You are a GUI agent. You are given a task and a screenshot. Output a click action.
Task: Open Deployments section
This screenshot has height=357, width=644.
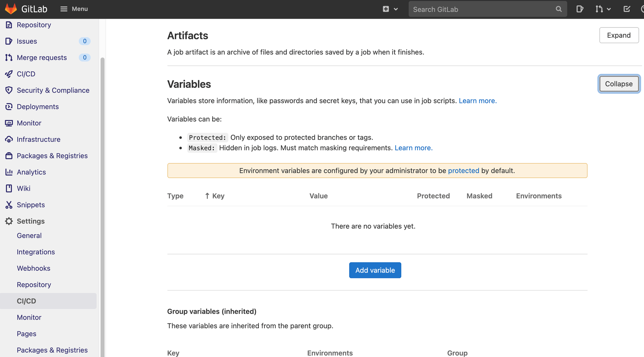(x=37, y=106)
